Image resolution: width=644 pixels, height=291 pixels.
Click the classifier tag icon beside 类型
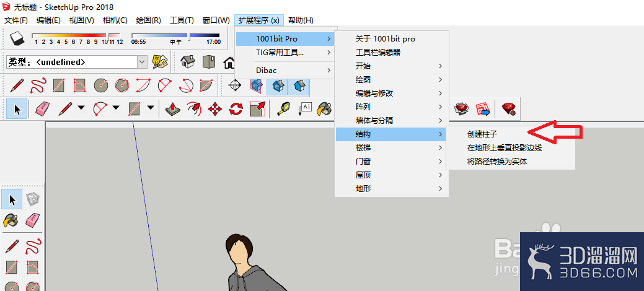click(x=160, y=62)
